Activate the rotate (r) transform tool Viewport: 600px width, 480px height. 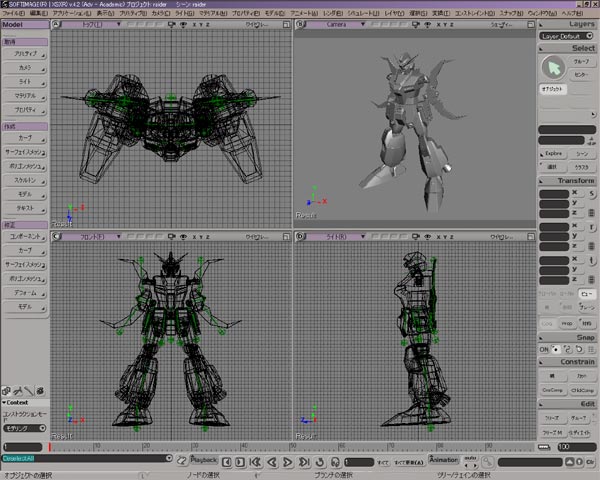click(592, 227)
